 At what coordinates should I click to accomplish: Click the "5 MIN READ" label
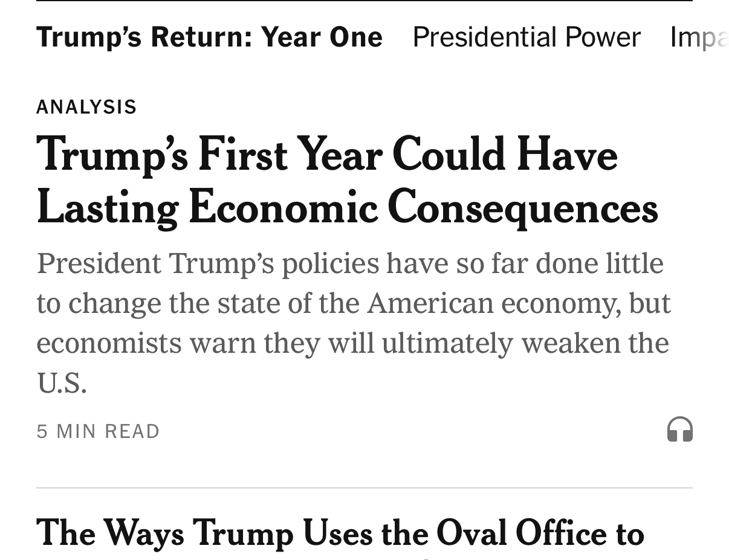(x=98, y=431)
